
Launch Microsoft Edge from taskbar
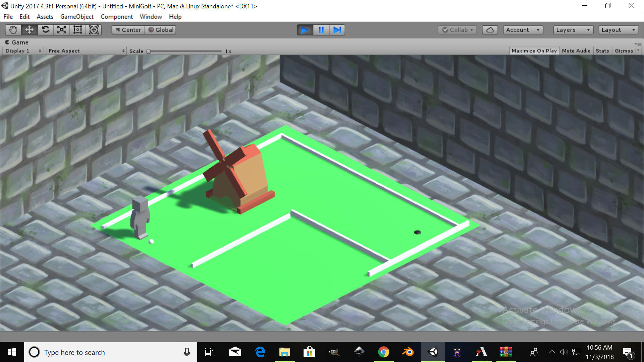point(260,352)
